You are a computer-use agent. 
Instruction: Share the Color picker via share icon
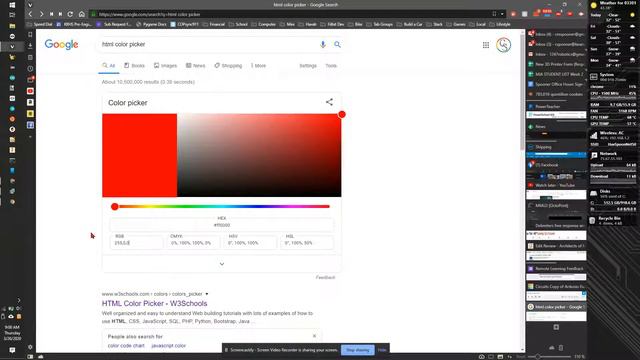click(329, 102)
